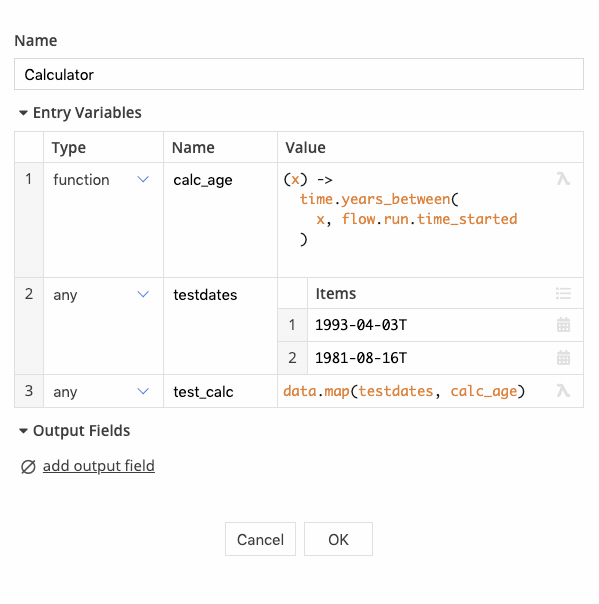Viewport: 599px width, 604px height.
Task: Click the calc_age name cell
Action: 220,220
